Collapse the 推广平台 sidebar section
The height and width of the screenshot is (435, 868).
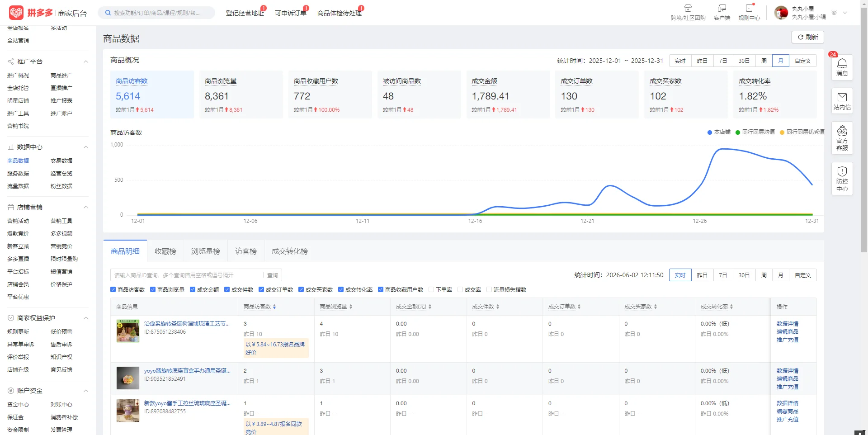coord(85,61)
